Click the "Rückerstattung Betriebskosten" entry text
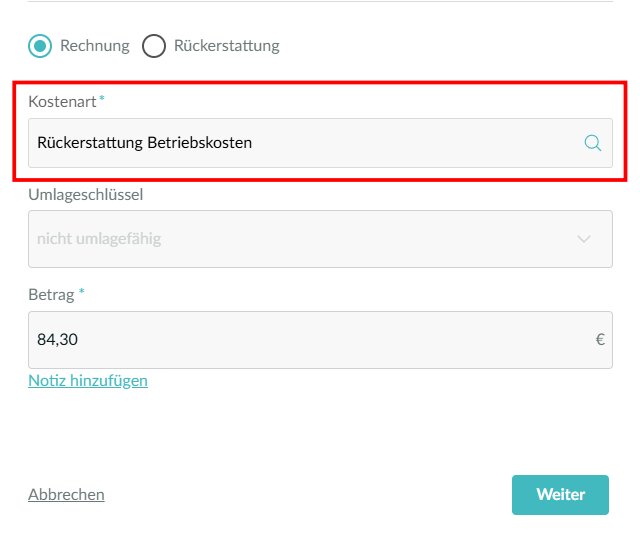The width and height of the screenshot is (640, 542). pos(144,143)
